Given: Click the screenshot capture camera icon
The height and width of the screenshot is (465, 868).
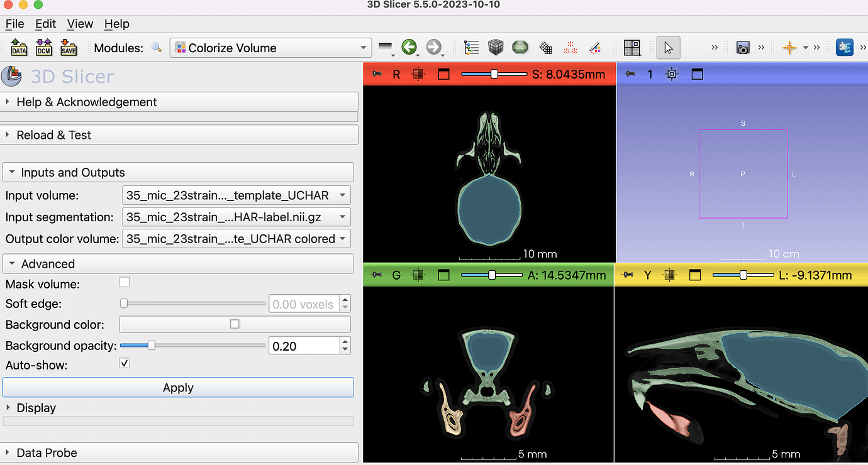Looking at the screenshot, I should coord(743,47).
